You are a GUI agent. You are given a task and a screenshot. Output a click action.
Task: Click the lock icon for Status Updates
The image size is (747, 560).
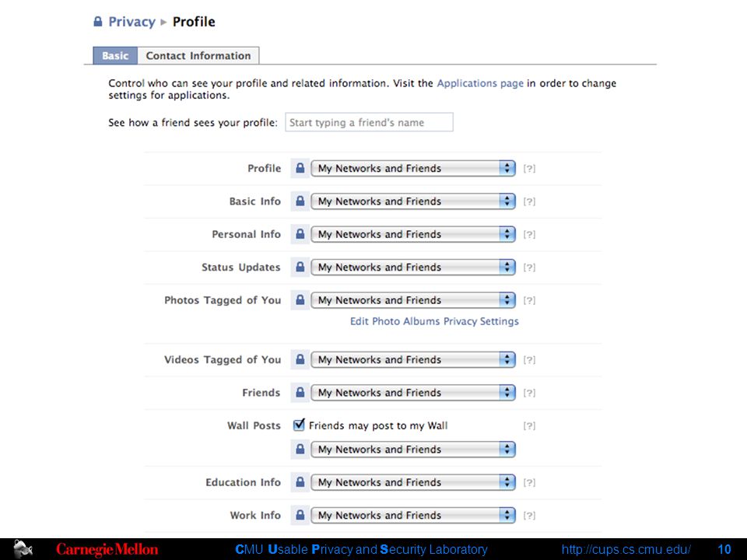300,267
